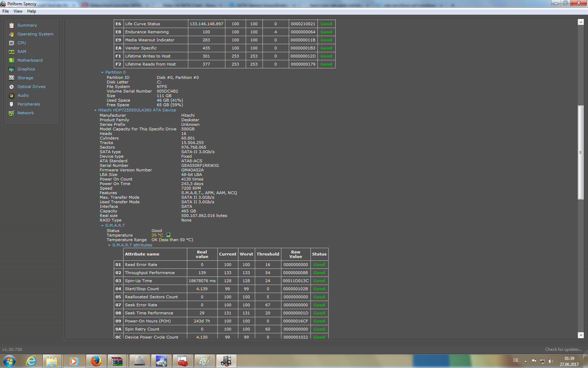588x368 pixels.
Task: Collapse the Hitachi HDP725050GLA360 ATA Device node
Action: (95, 110)
